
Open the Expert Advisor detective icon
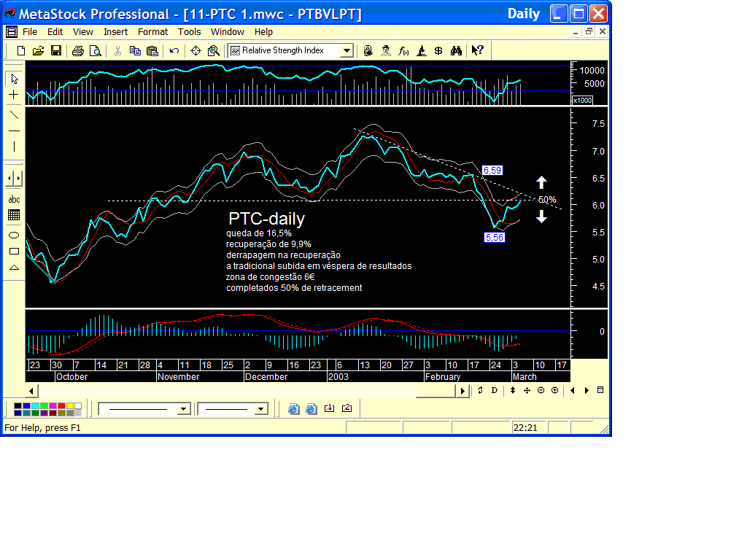pyautogui.click(x=386, y=50)
